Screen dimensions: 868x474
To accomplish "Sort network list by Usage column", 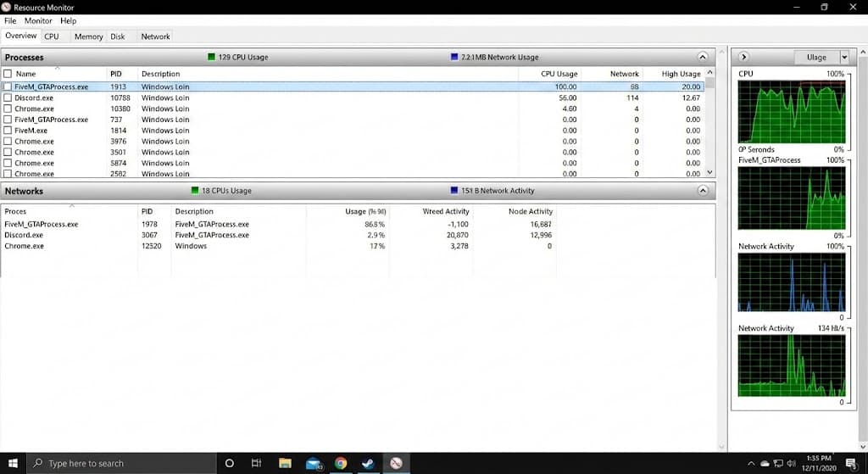I will 365,211.
